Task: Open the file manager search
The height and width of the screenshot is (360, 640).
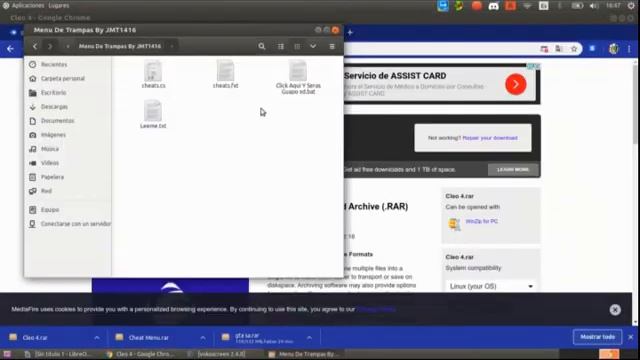Action: point(262,47)
